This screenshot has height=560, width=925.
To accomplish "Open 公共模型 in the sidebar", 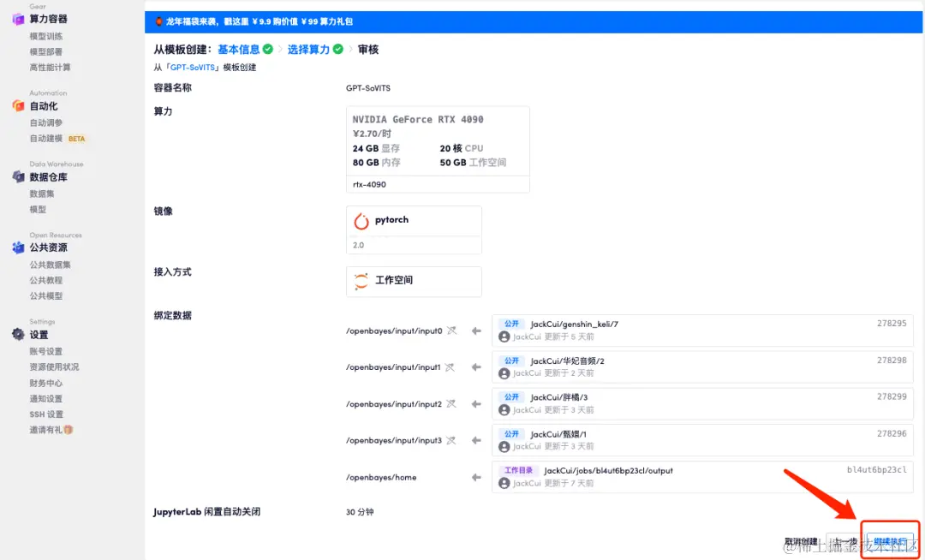I will tap(46, 296).
